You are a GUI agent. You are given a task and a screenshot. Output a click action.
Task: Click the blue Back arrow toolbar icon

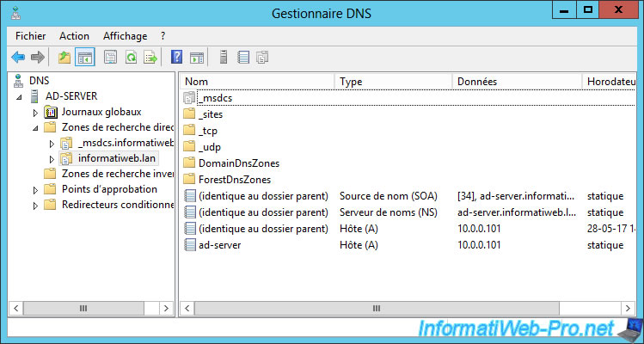(18, 58)
